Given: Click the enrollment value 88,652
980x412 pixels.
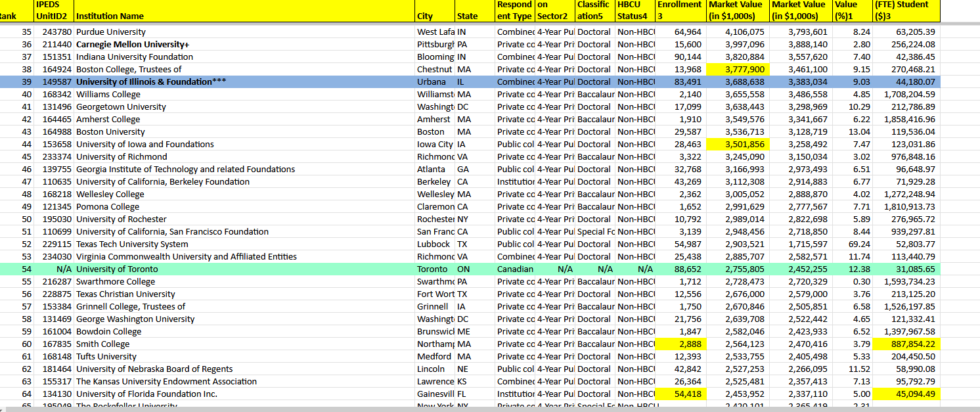Looking at the screenshot, I should 680,269.
